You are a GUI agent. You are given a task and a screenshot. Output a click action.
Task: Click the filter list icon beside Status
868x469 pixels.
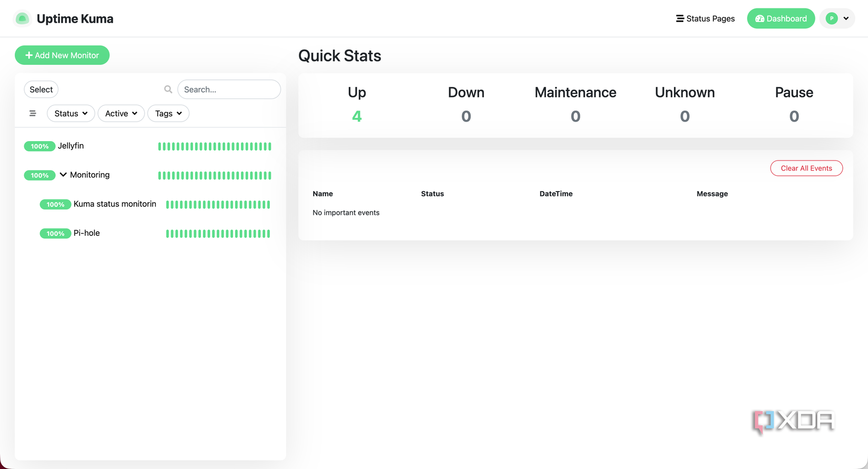[33, 113]
